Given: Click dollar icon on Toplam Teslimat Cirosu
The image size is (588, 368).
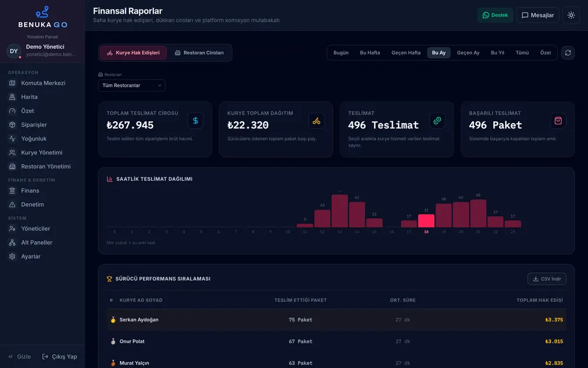Looking at the screenshot, I should 195,121.
